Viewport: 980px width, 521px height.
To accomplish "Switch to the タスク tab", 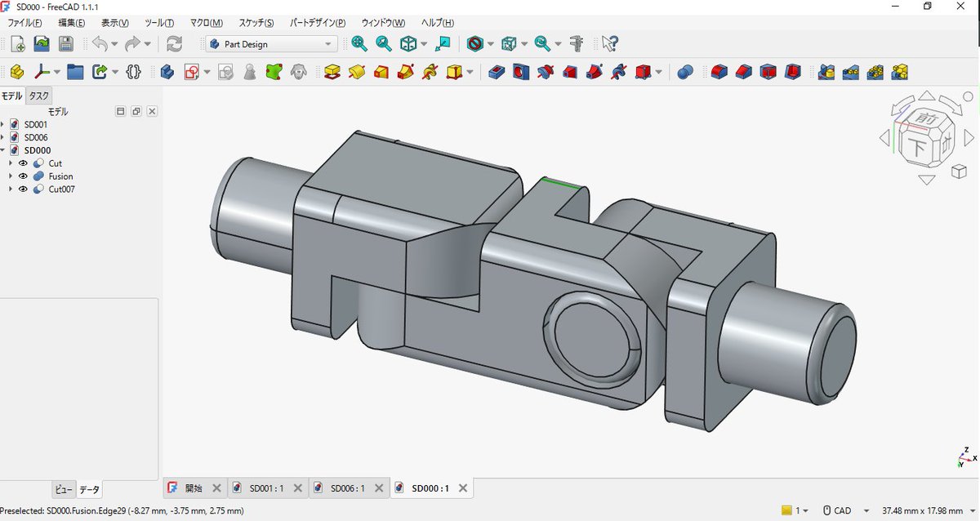I will click(38, 96).
